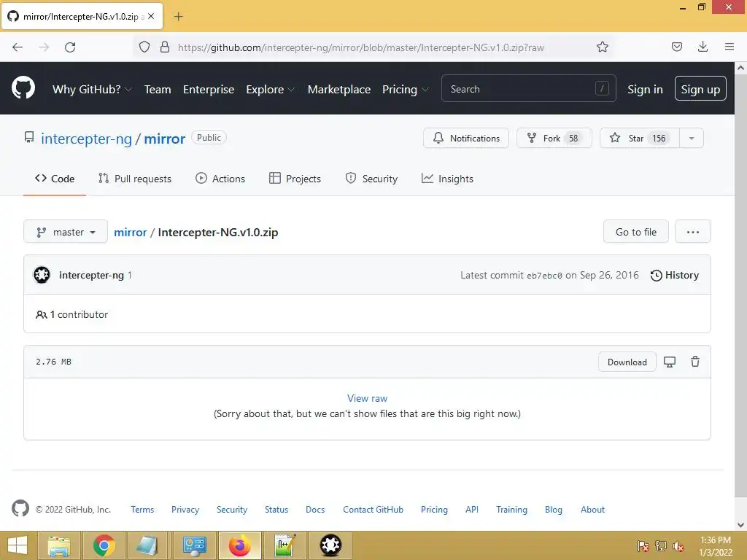Switch to the Security tab

coord(371,179)
